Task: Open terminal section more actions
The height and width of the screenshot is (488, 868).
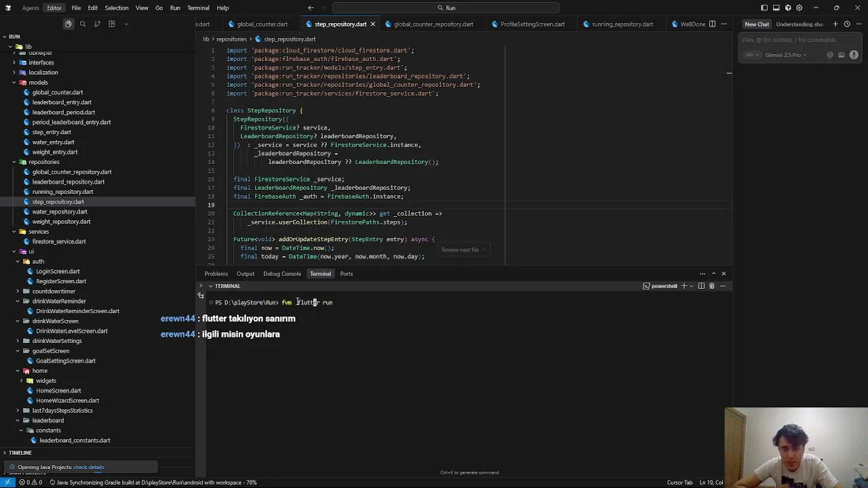Action: pyautogui.click(x=722, y=286)
